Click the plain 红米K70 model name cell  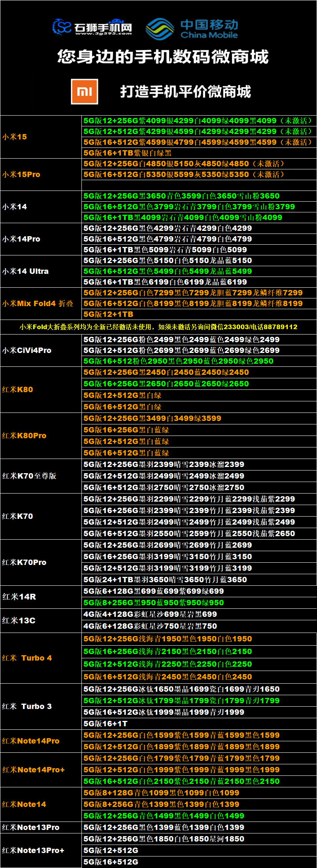(41, 516)
